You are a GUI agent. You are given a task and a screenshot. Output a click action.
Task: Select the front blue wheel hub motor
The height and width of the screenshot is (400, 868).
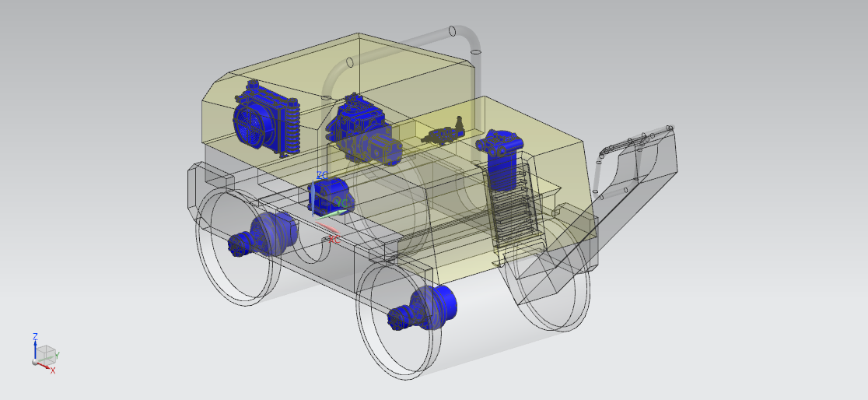(x=427, y=308)
